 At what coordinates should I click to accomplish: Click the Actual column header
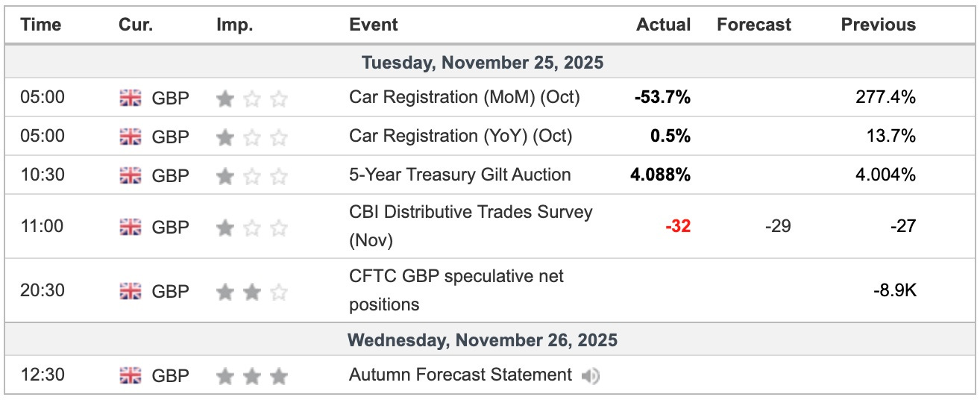[x=663, y=25]
